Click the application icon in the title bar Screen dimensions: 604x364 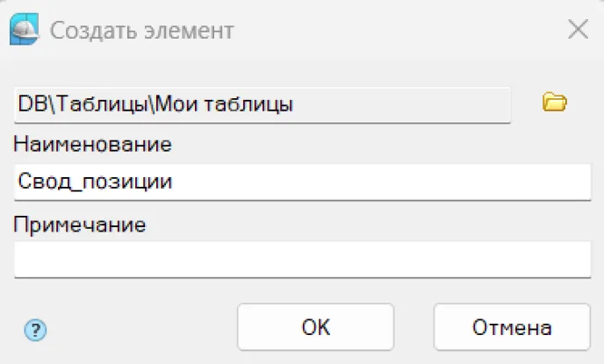pyautogui.click(x=24, y=31)
